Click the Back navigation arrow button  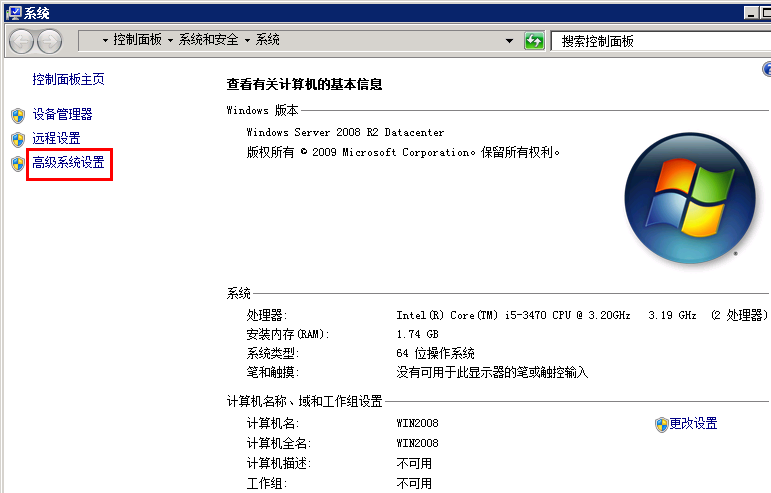coord(21,41)
